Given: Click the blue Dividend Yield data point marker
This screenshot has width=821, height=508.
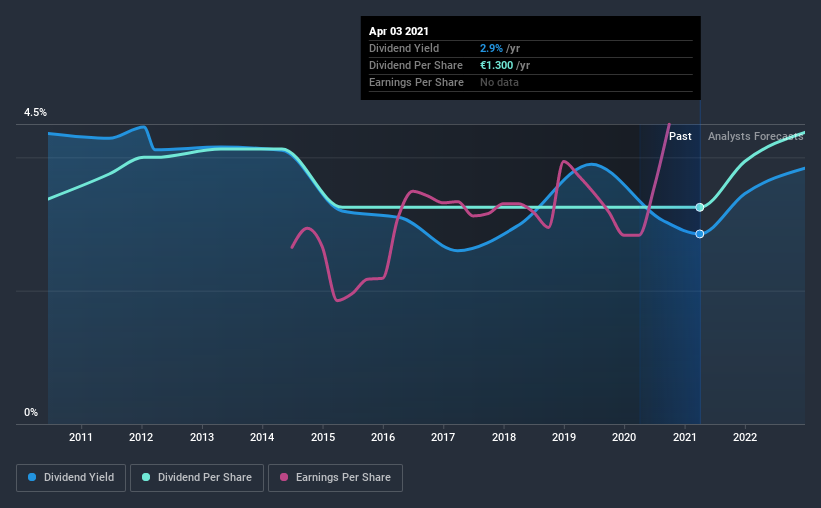Looking at the screenshot, I should tap(700, 234).
